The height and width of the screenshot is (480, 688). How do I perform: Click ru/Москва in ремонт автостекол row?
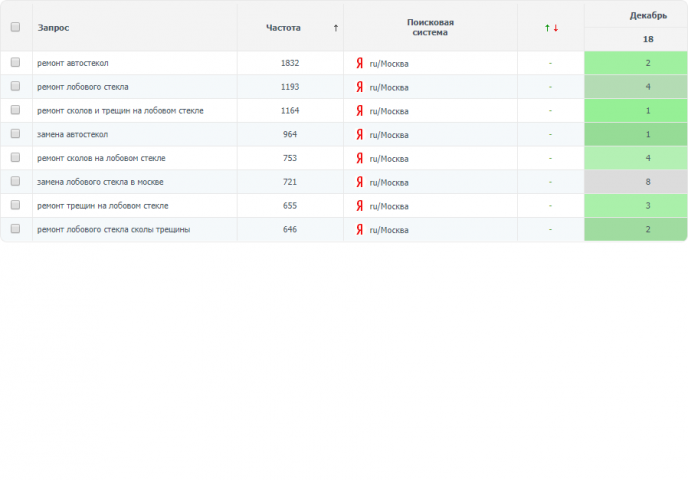[x=389, y=64]
